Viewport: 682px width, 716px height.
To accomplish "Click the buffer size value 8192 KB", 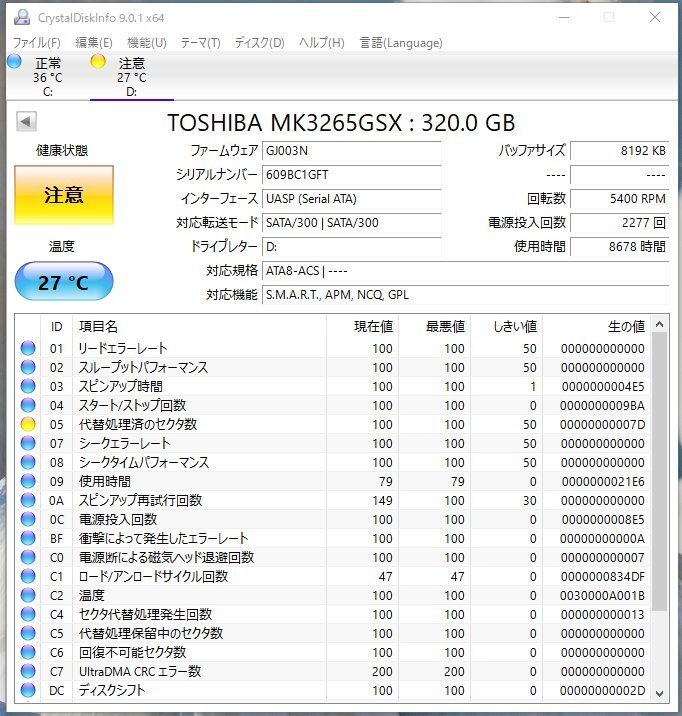I will pyautogui.click(x=620, y=151).
